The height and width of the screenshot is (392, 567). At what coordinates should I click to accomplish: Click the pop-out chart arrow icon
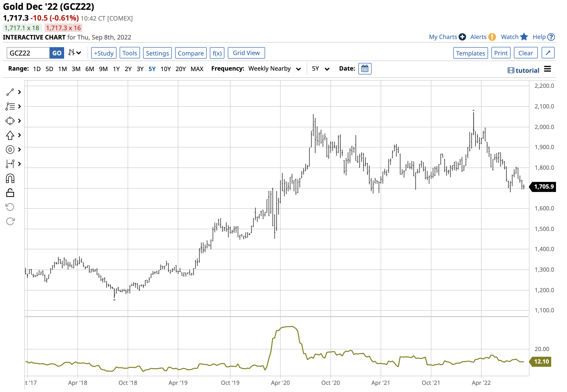pyautogui.click(x=548, y=53)
